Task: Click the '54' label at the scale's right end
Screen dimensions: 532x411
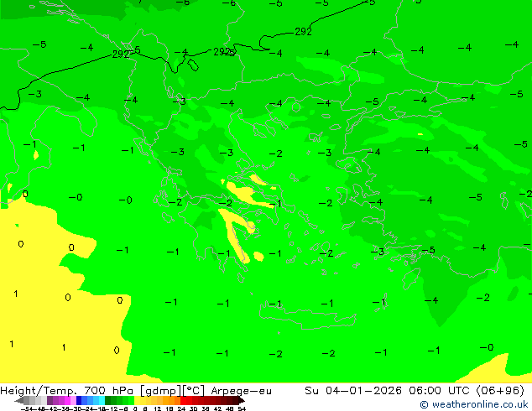Action: coord(242,408)
